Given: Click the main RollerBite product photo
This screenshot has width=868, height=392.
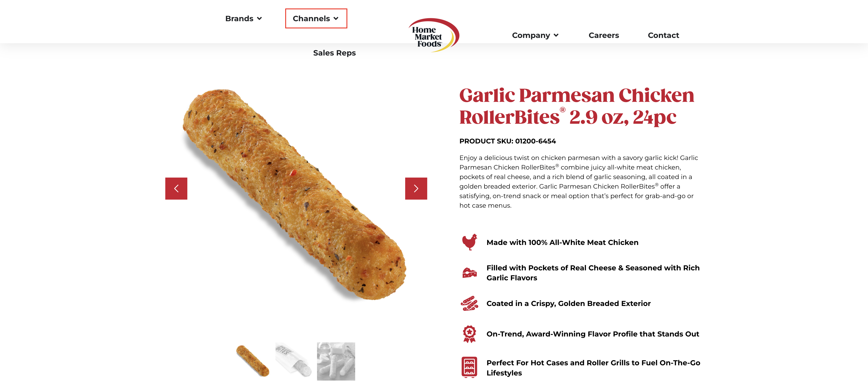Looking at the screenshot, I should pyautogui.click(x=295, y=195).
